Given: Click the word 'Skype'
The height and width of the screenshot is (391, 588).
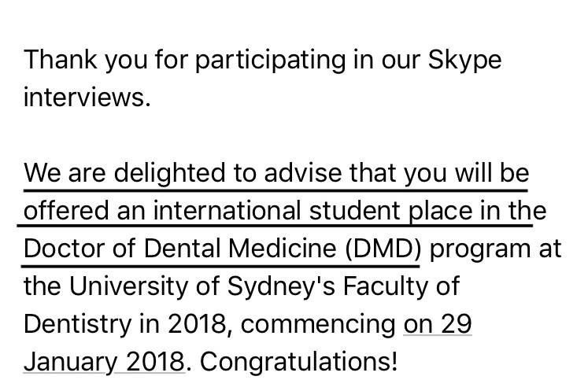Looking at the screenshot, I should click(464, 61).
